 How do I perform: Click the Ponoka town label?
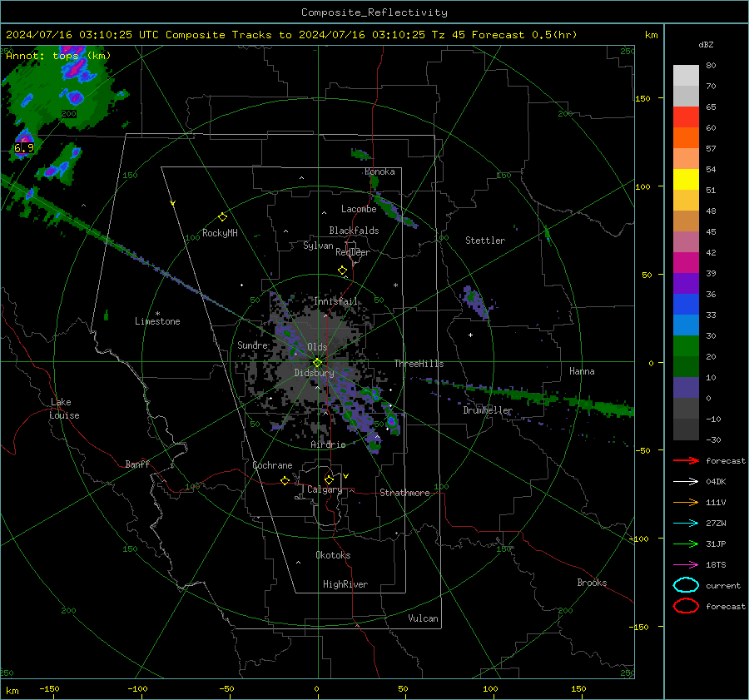click(379, 171)
